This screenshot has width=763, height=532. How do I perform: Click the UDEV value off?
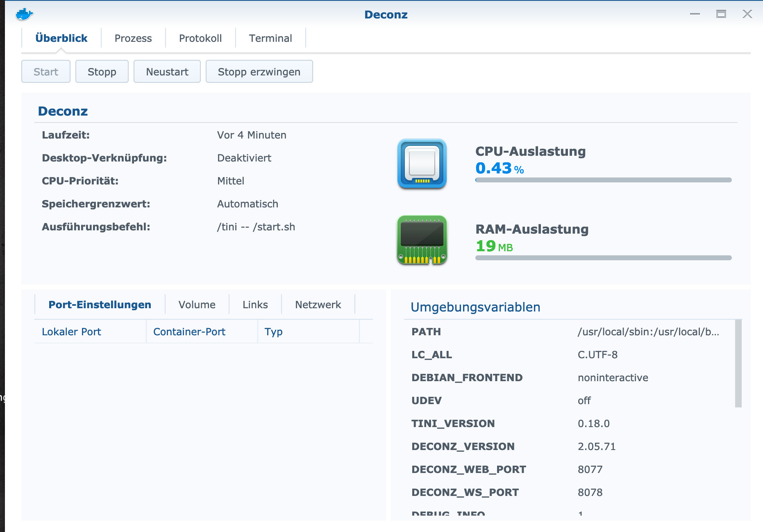pos(584,400)
